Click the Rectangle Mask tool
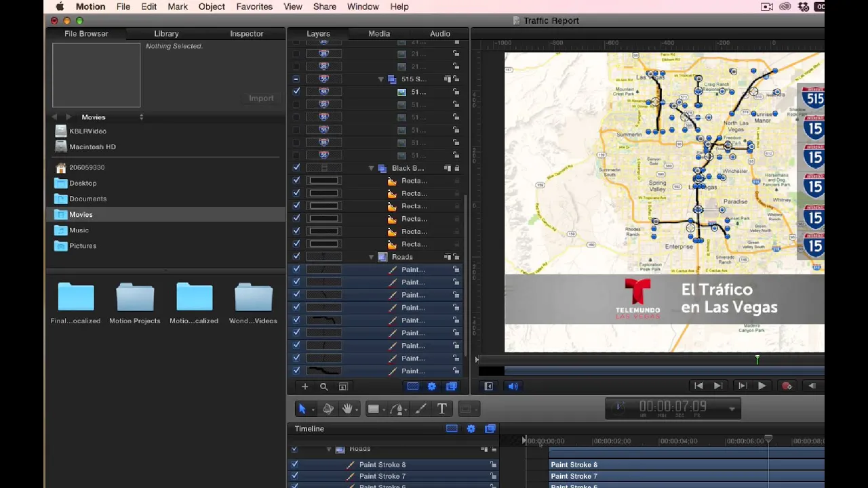The height and width of the screenshot is (488, 868). point(465,409)
